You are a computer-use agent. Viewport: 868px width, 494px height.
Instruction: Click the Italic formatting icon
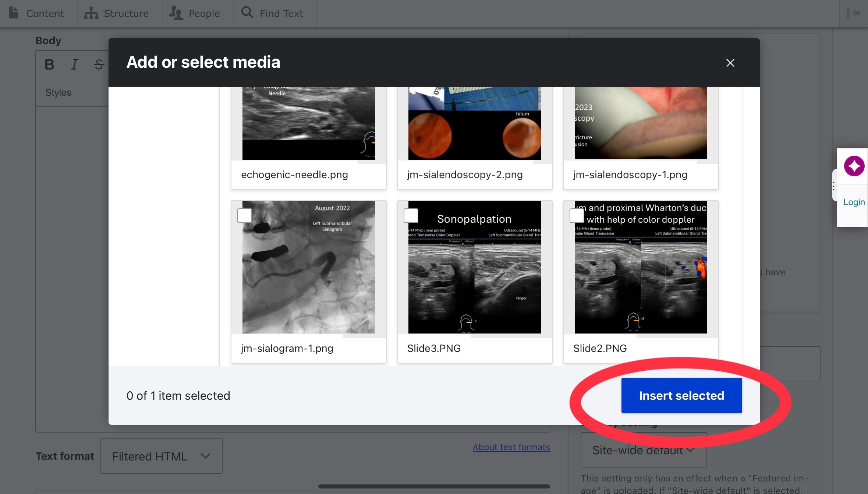74,64
